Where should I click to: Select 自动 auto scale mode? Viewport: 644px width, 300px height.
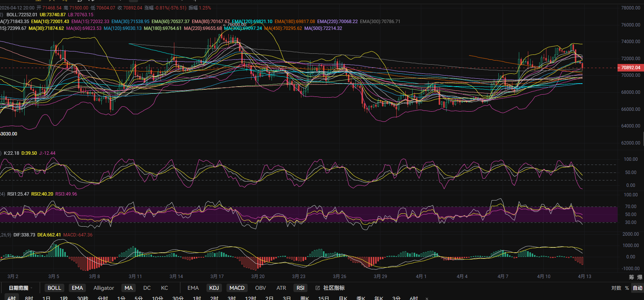coord(638,288)
